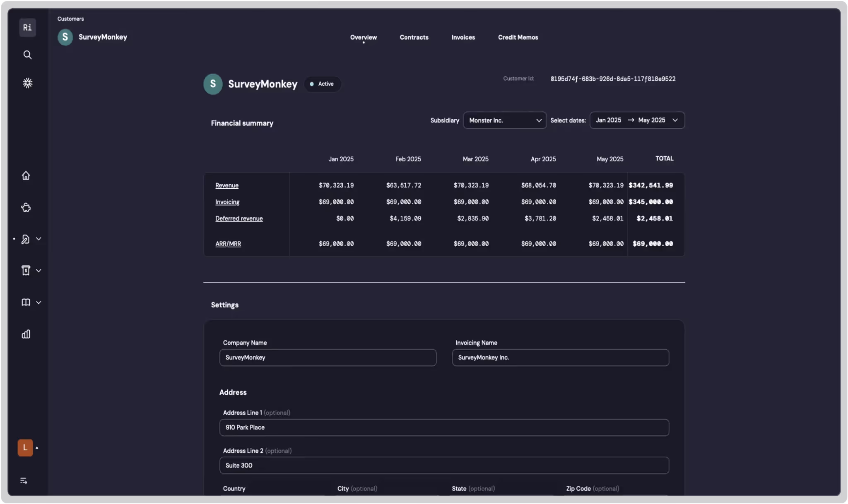Open the Deferred revenue link
The height and width of the screenshot is (504, 848).
point(239,218)
